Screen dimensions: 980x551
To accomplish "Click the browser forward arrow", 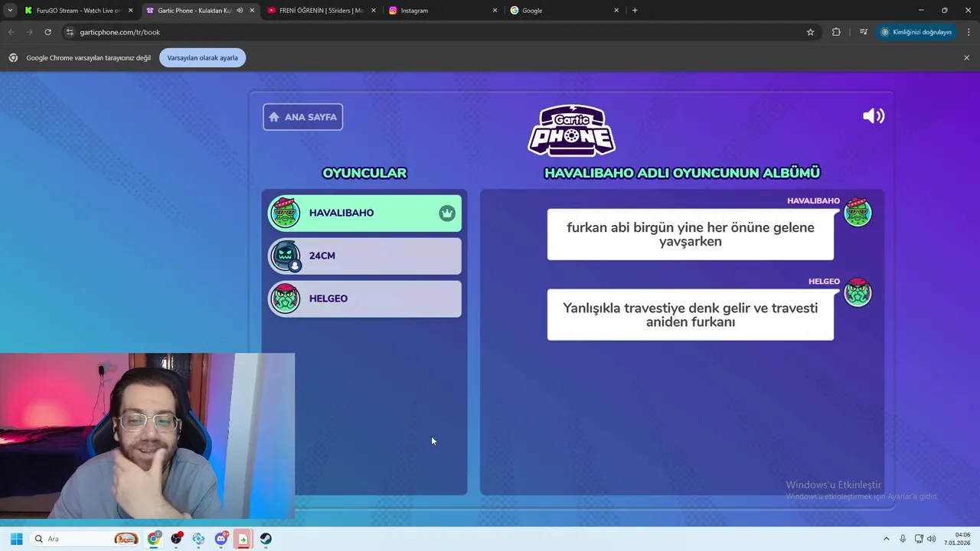I will coord(30,32).
